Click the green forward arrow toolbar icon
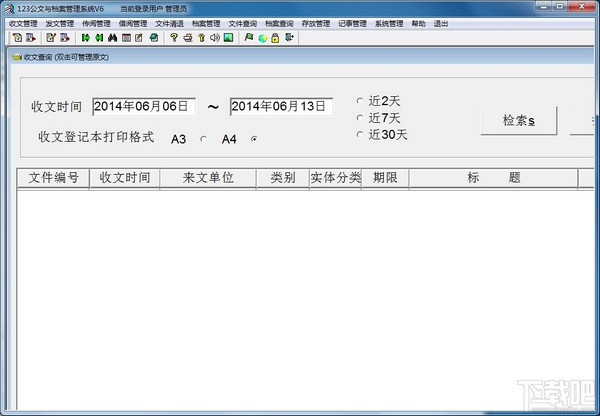The width and height of the screenshot is (600, 416). point(86,38)
